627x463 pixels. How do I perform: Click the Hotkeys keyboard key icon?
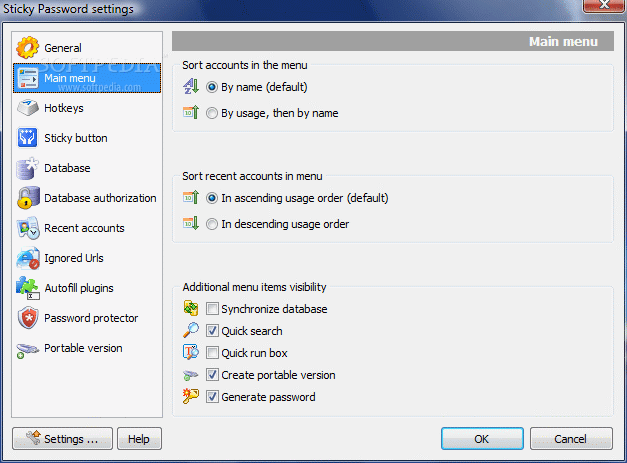(27, 108)
